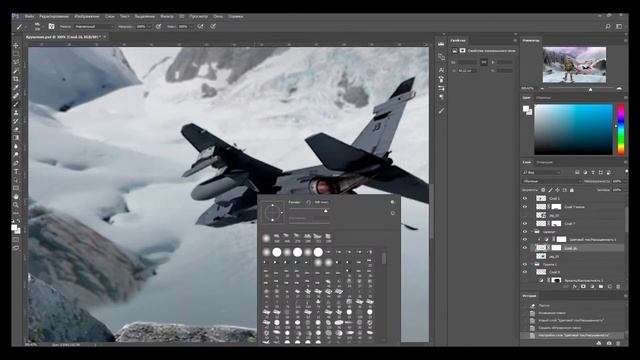
Task: Toggle visibility of the second layer with mask
Action: coord(525,207)
